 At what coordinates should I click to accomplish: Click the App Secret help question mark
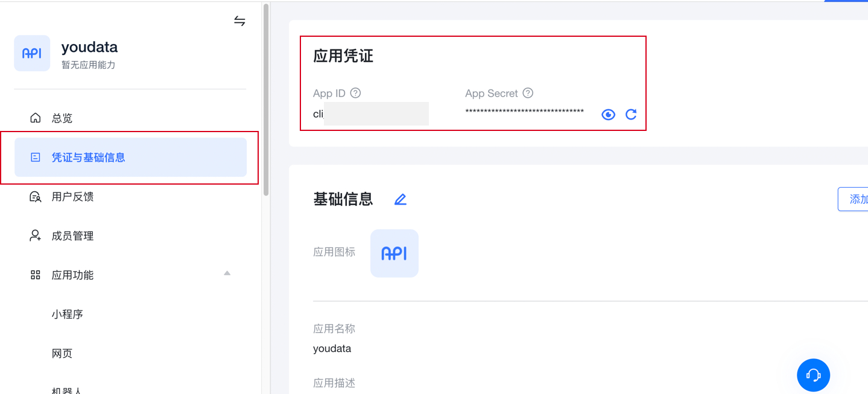(528, 93)
